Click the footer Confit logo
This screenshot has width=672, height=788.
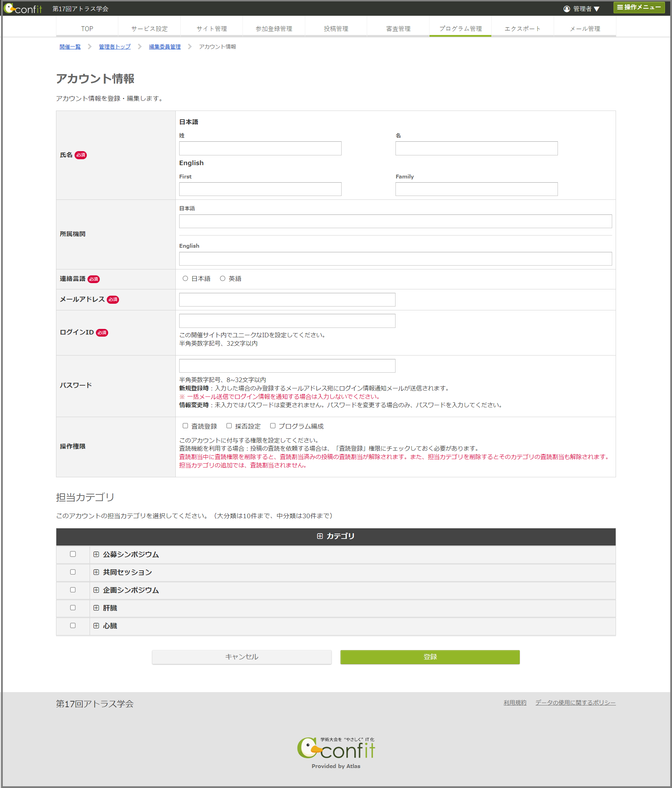(336, 749)
